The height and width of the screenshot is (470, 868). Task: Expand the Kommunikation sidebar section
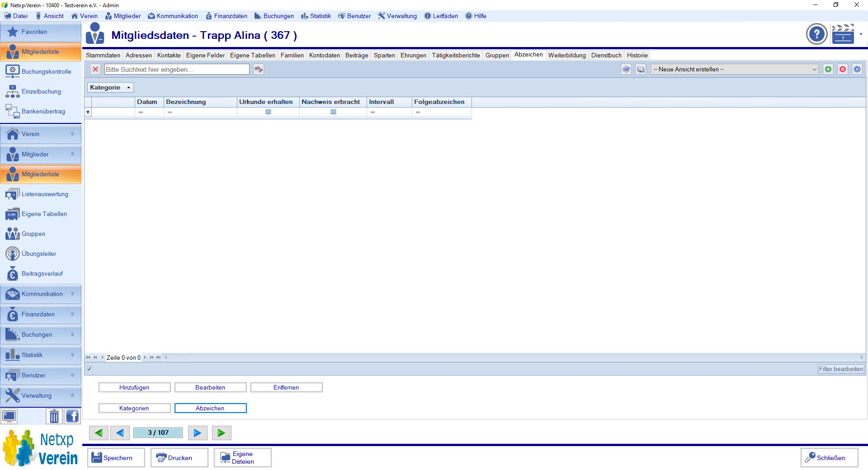tap(41, 294)
